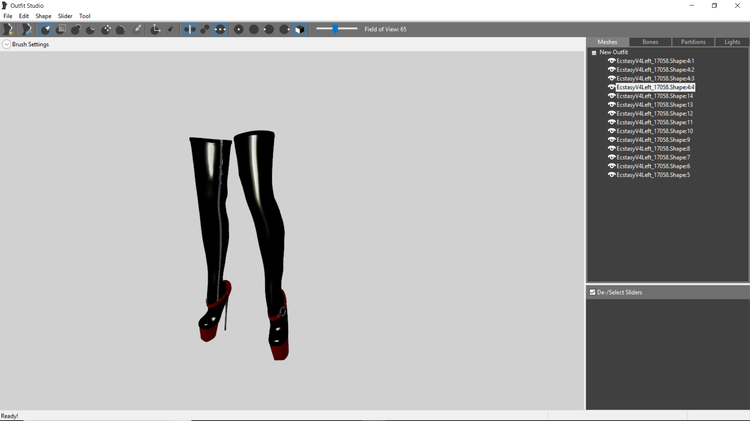This screenshot has width=750, height=421.
Task: Select mesh 'EcstasyV4Left_17058.Shape:9'
Action: [x=653, y=140]
